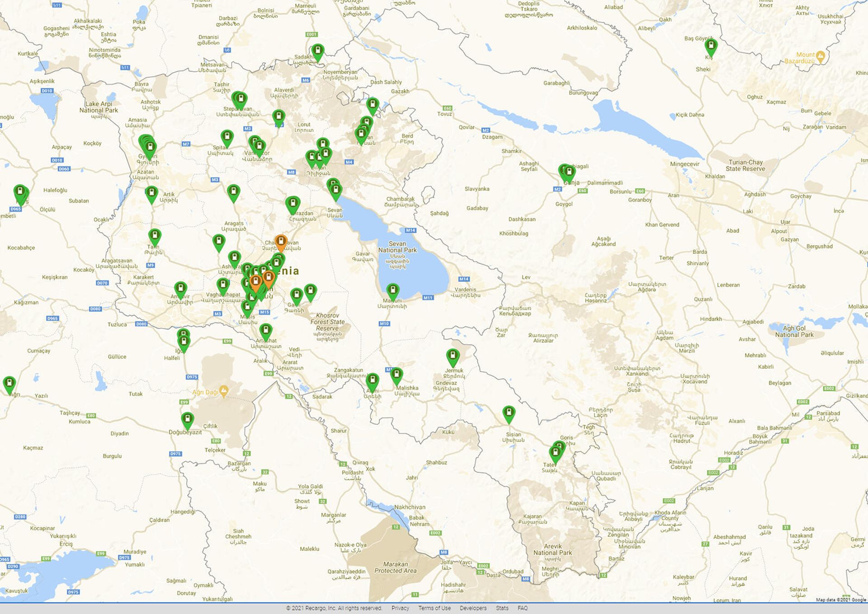Open the Privacy link in footer
This screenshot has width=868, height=614.
pos(400,608)
